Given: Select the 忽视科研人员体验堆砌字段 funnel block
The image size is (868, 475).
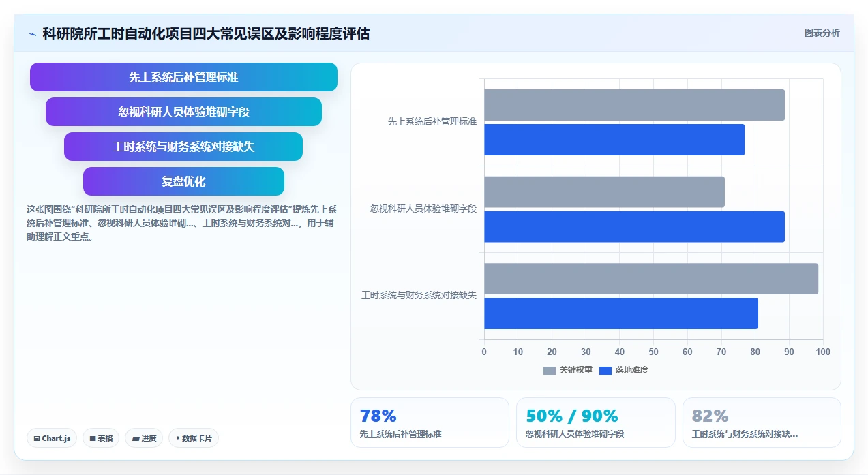Looking at the screenshot, I should (x=183, y=112).
